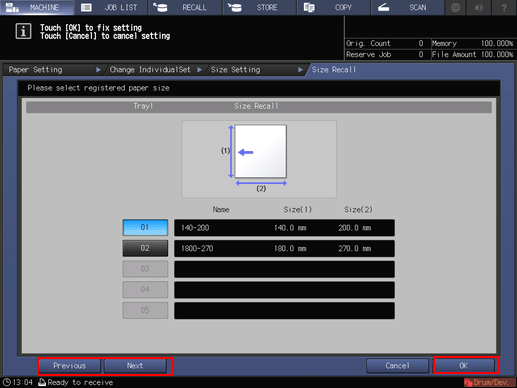Open the globe network icon
This screenshot has width=517, height=388.
[455, 7]
